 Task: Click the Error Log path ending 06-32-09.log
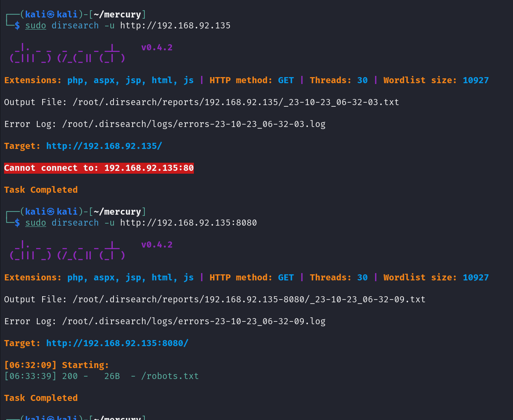click(x=193, y=321)
